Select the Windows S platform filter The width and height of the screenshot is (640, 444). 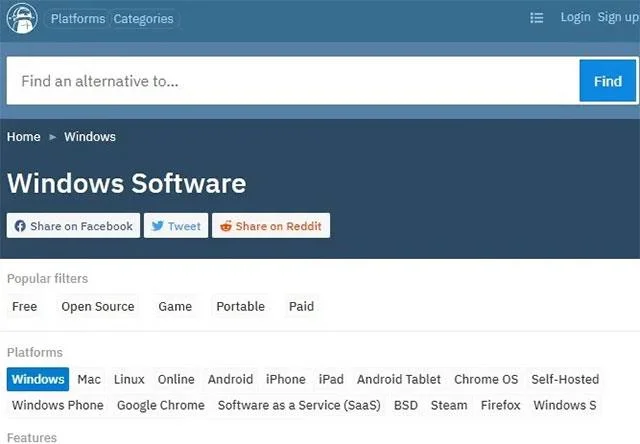pos(565,405)
